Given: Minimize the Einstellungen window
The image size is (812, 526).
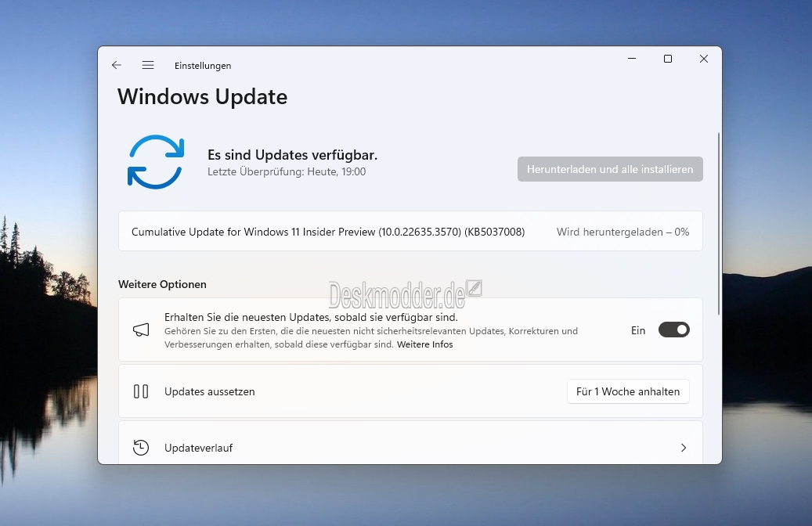Looking at the screenshot, I should pyautogui.click(x=632, y=59).
